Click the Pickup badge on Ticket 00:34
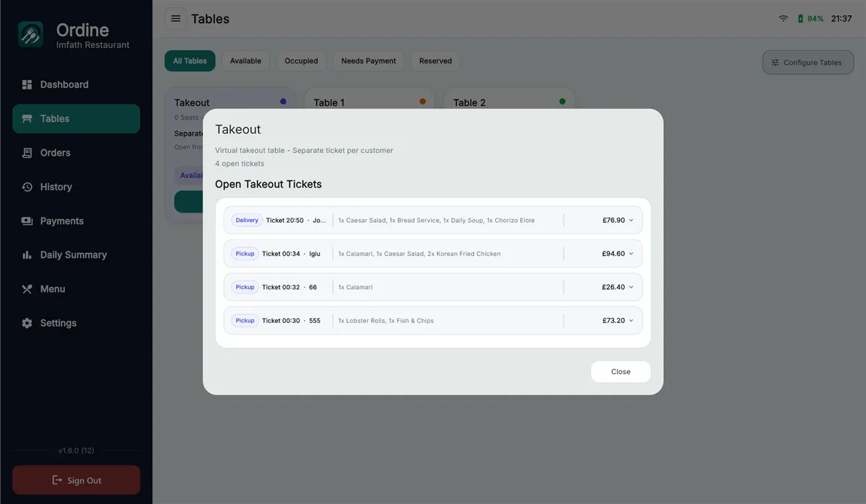 (x=245, y=254)
